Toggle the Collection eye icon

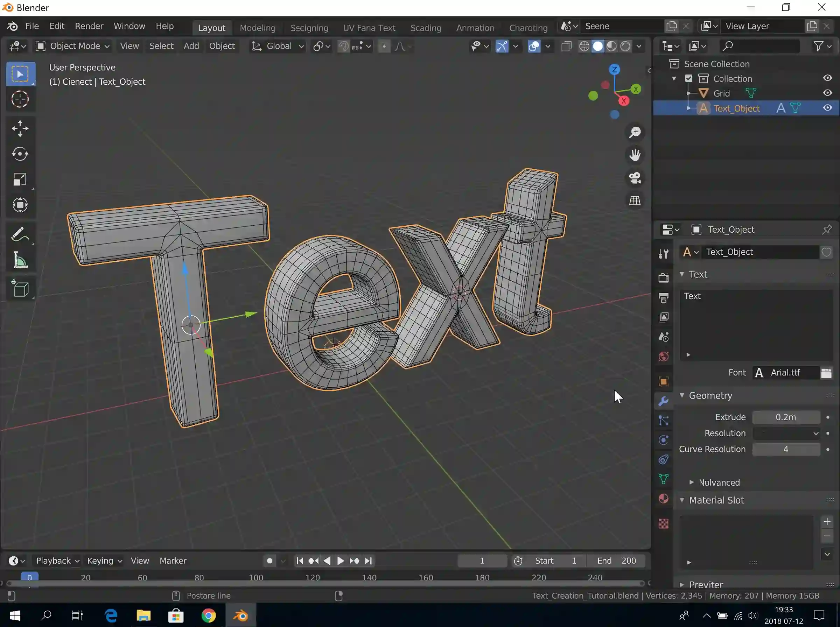click(828, 78)
